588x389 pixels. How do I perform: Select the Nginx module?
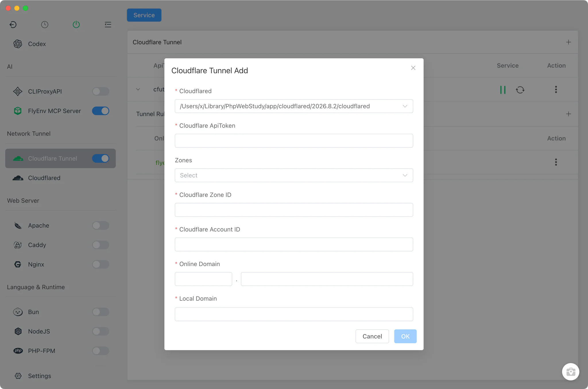36,264
